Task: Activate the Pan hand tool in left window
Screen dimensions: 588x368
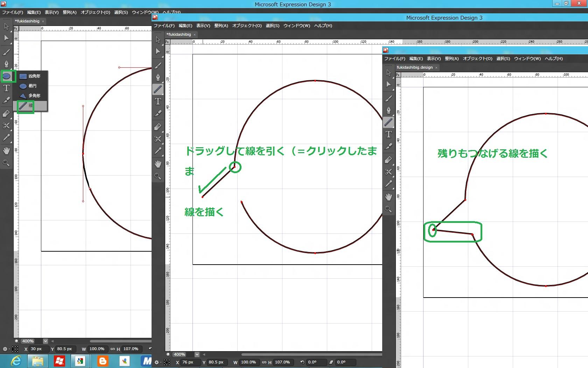Action: 6,151
